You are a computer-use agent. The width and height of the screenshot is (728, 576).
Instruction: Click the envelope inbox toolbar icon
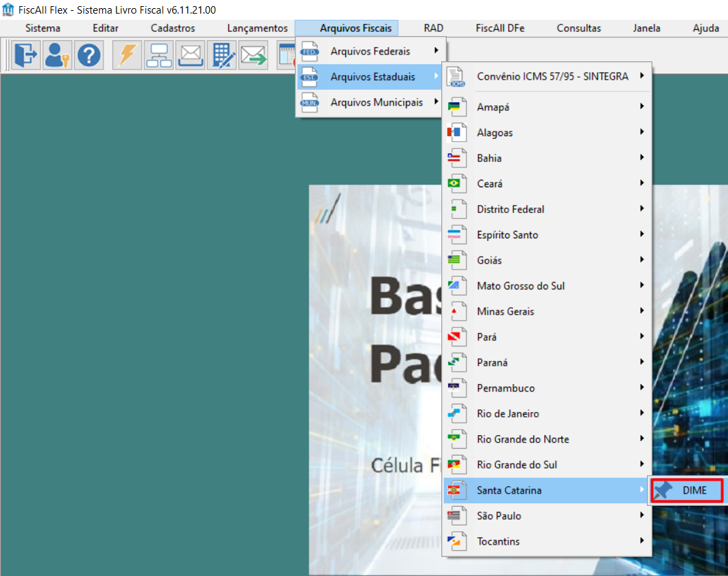(x=191, y=55)
